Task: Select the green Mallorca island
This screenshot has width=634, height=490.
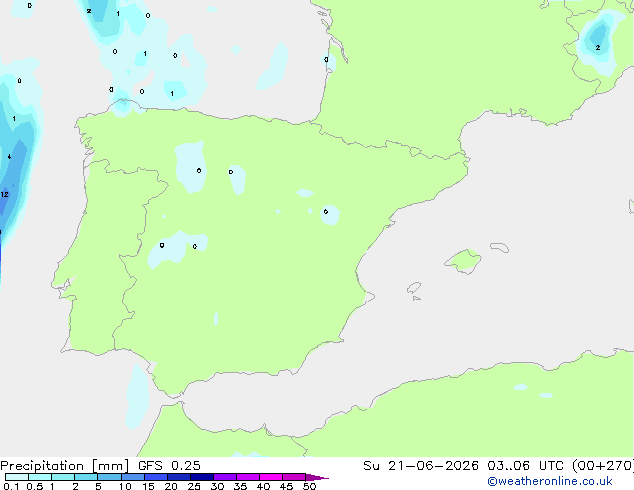Action: coord(463,261)
